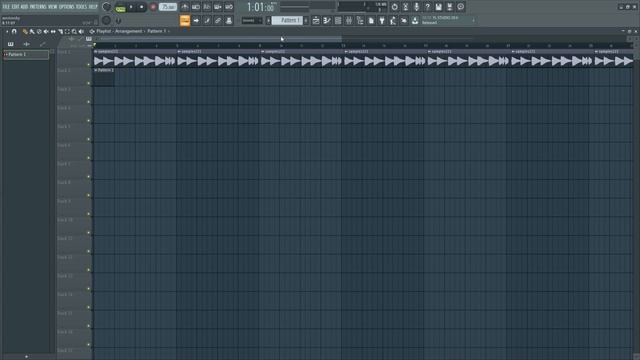Open the Browser icon in toolbar
The image size is (640, 360).
tap(360, 20)
